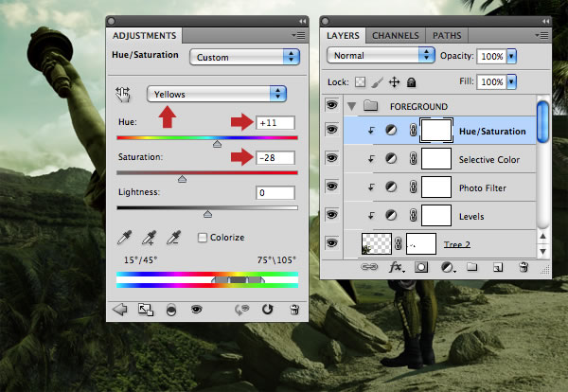The height and width of the screenshot is (392, 568).
Task: Open the Adjustments panel options menu
Action: point(298,35)
